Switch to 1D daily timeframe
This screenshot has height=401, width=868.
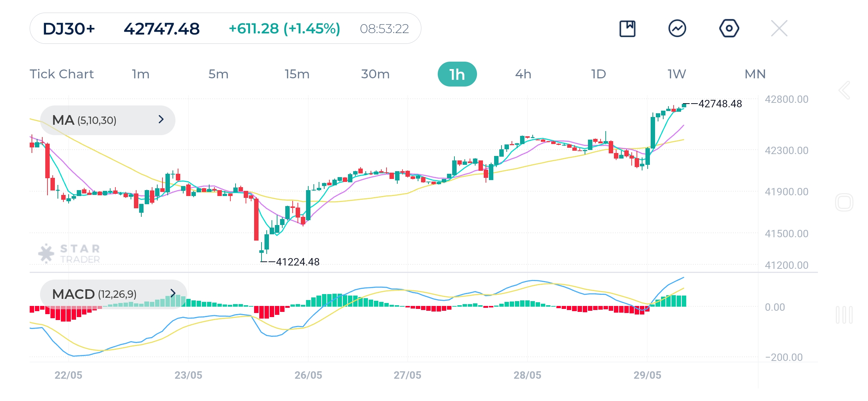[x=598, y=74]
